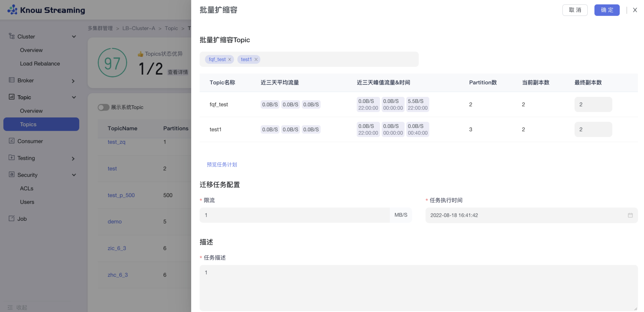Select the ACLs menu item
Image resolution: width=644 pixels, height=312 pixels.
click(26, 188)
